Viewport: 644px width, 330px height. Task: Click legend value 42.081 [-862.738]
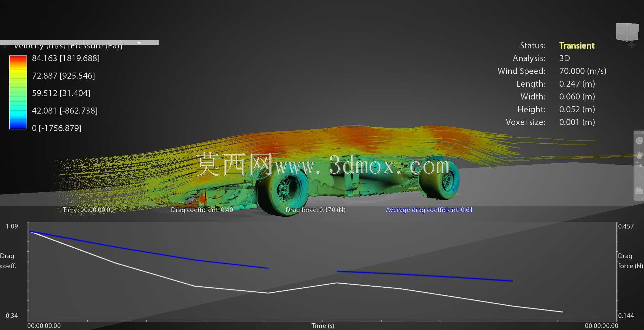pyautogui.click(x=65, y=111)
